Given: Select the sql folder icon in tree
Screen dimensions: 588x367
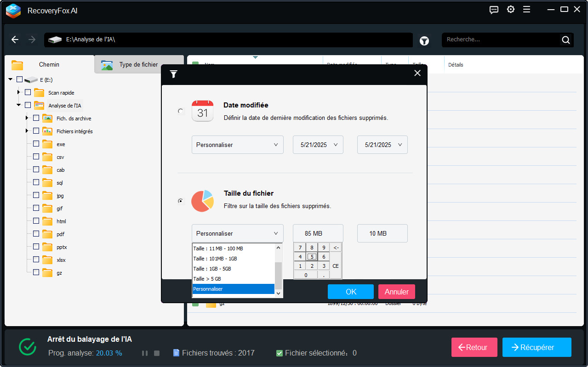Looking at the screenshot, I should coord(47,182).
